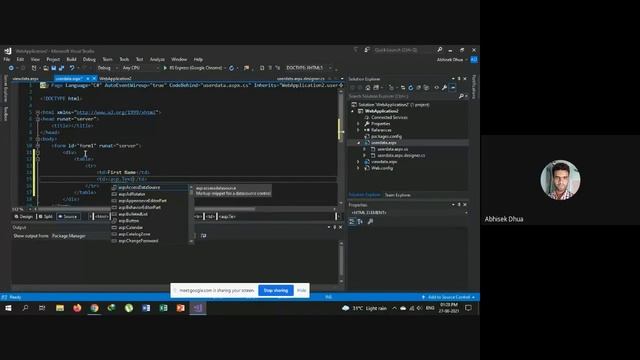Switch editor to Split view
The image size is (640, 360).
coord(45,217)
